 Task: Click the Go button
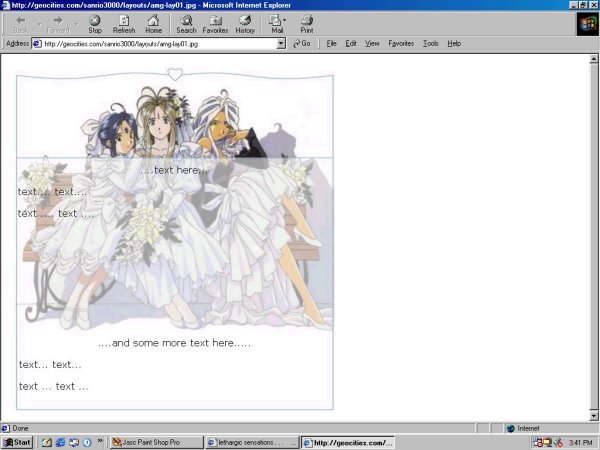pyautogui.click(x=302, y=44)
